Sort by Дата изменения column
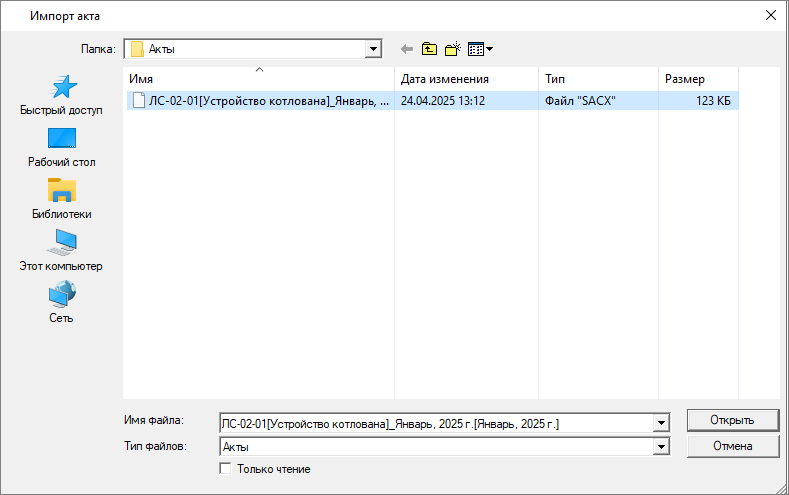The width and height of the screenshot is (789, 495). (x=465, y=79)
